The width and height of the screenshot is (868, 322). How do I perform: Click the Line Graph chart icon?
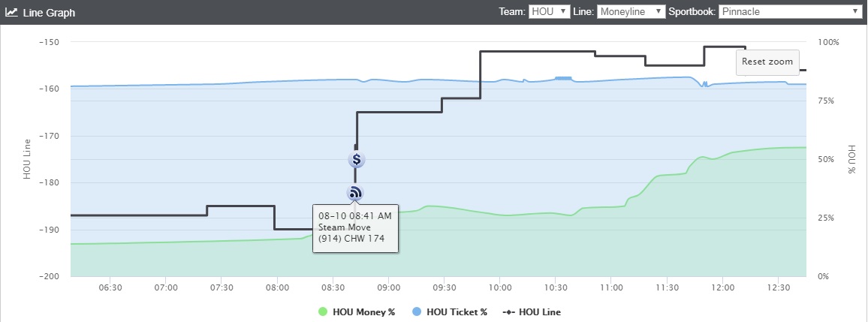tap(11, 11)
